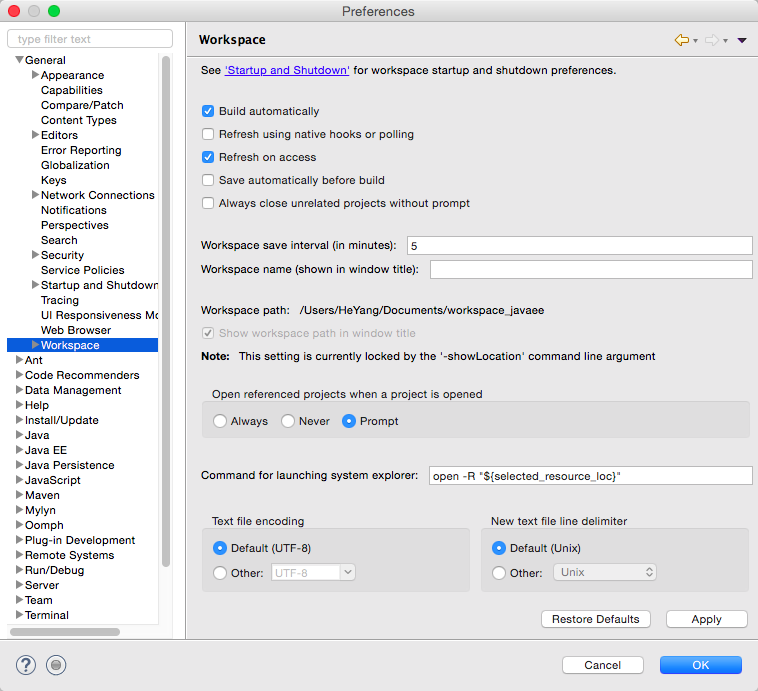
Task: Click the back navigation arrow icon
Action: pyautogui.click(x=682, y=40)
